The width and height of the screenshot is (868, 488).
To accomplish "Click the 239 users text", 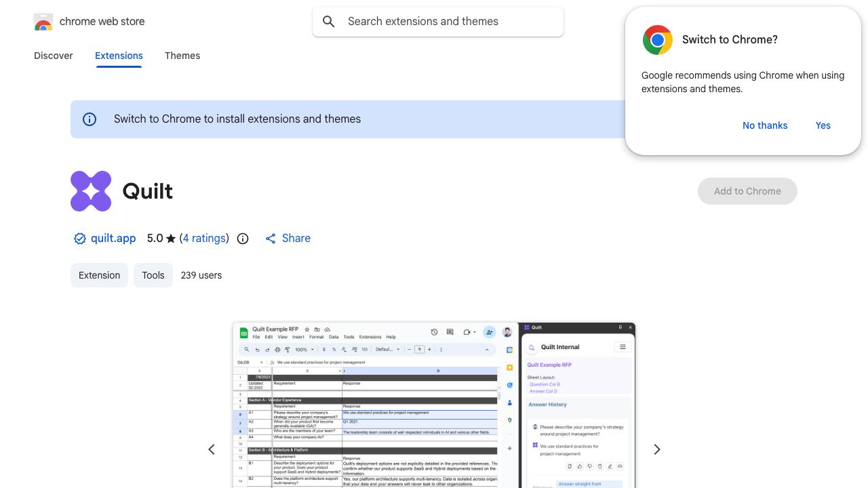I will (x=201, y=275).
